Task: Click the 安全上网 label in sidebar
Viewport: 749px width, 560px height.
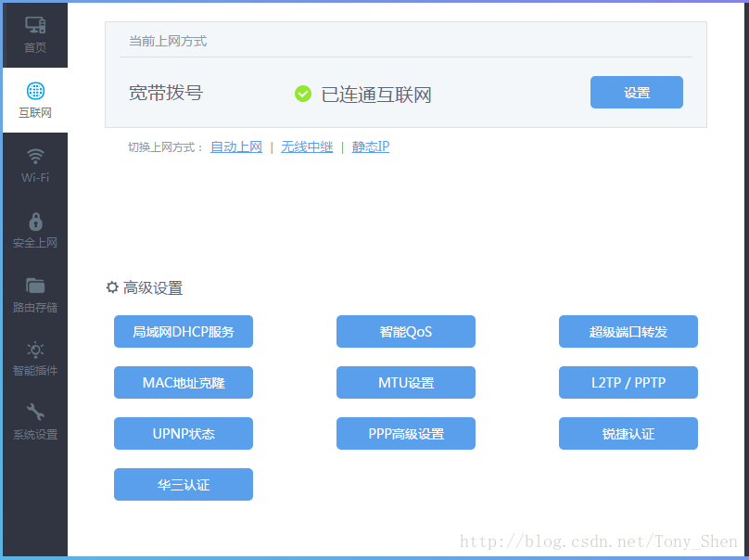Action: coord(35,243)
